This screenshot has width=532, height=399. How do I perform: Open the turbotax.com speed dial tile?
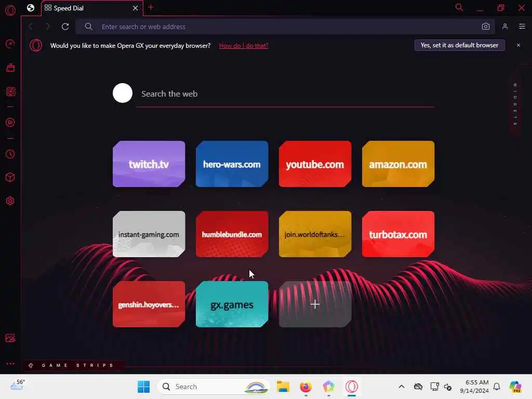click(x=398, y=234)
